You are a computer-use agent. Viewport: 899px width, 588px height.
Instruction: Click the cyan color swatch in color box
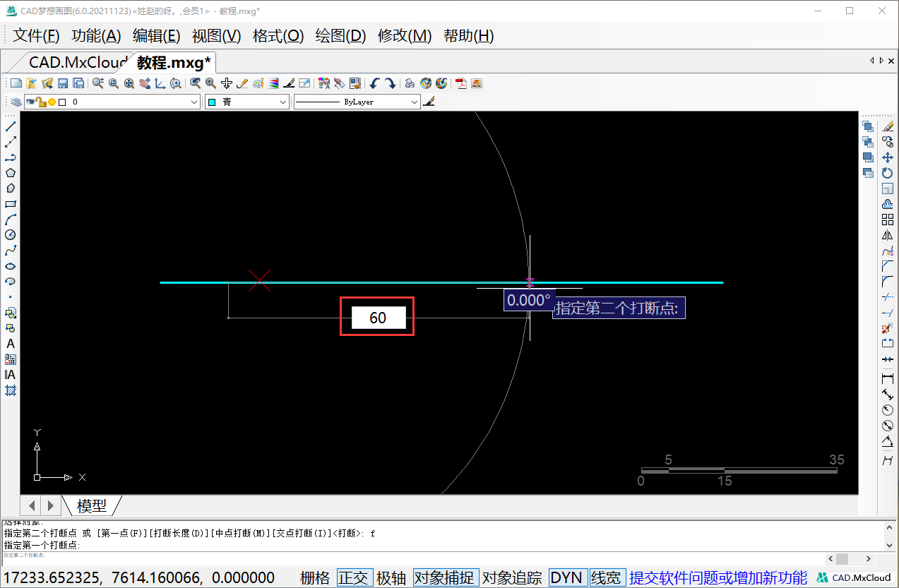tap(211, 102)
